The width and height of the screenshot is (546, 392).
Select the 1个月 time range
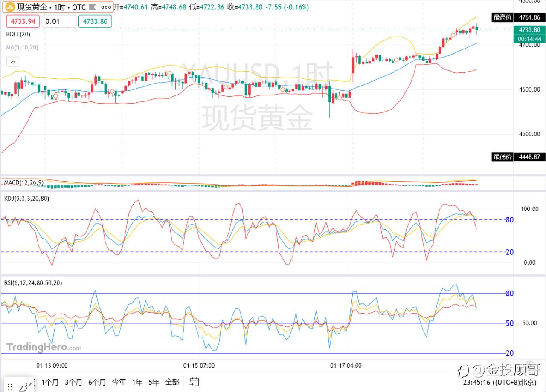50,382
